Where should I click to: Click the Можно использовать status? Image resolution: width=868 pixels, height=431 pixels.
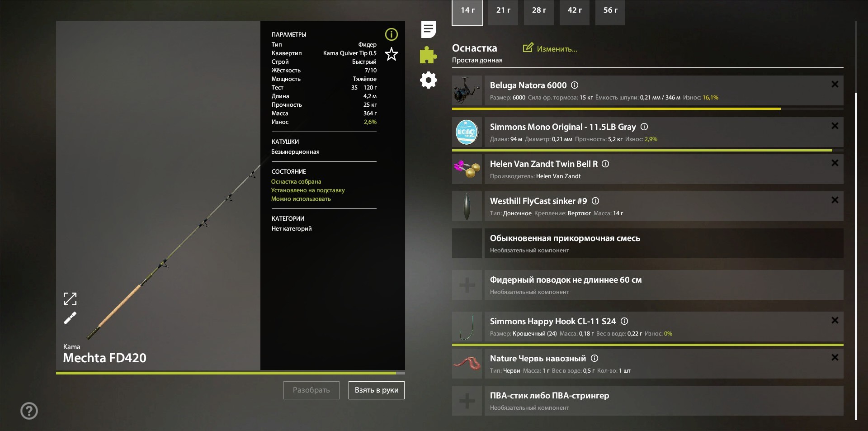pyautogui.click(x=301, y=199)
